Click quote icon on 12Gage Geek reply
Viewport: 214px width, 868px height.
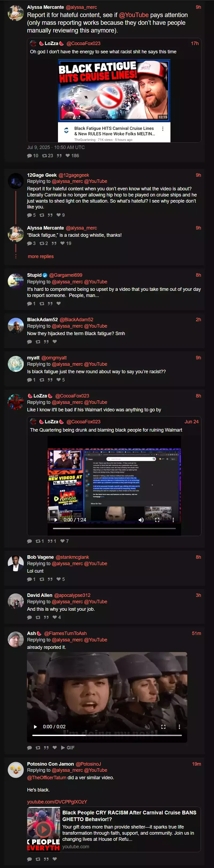tap(50, 215)
